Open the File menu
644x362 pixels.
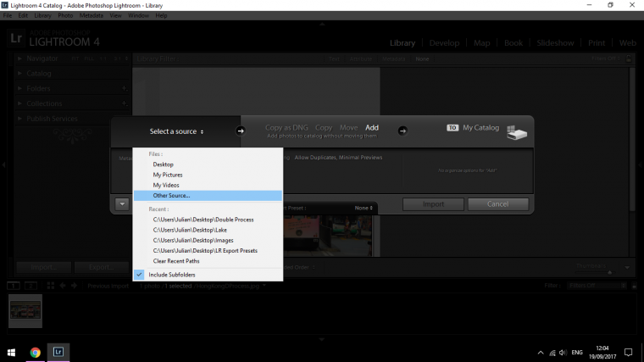[8, 15]
